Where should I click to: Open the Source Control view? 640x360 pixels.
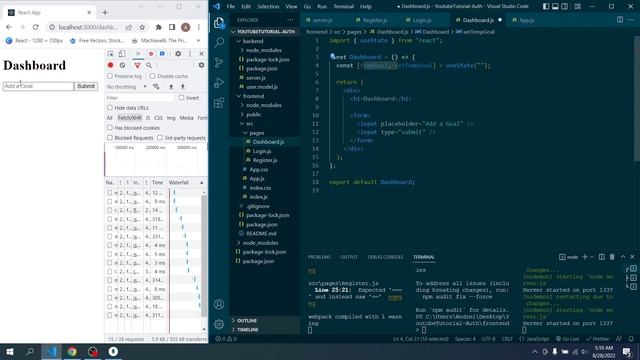[x=219, y=62]
